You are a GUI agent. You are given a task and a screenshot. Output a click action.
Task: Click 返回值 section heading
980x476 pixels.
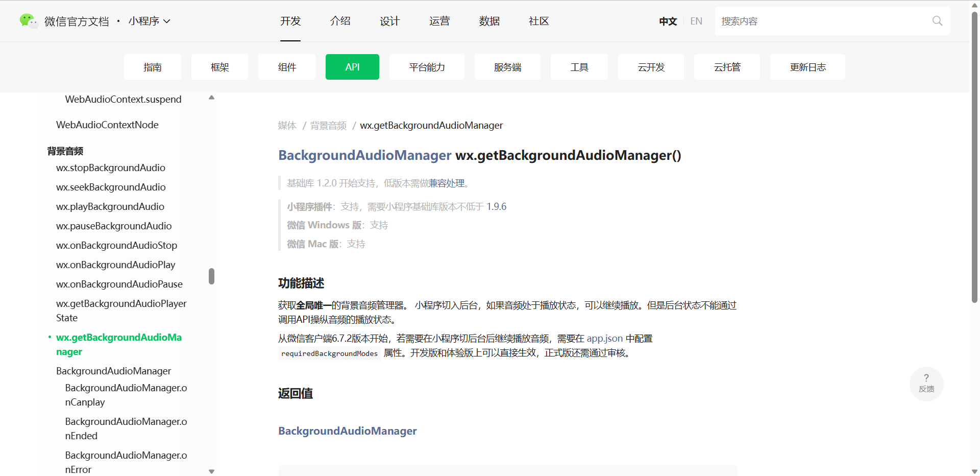(x=295, y=393)
